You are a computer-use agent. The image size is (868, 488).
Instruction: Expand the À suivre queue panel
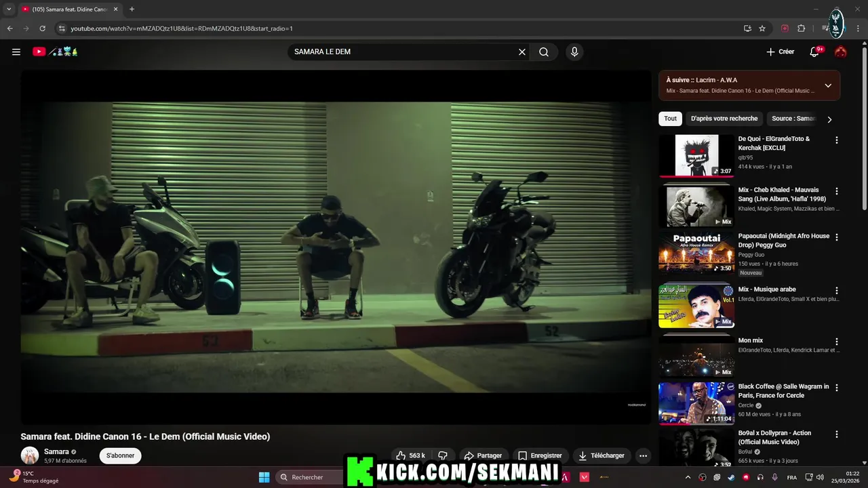click(828, 85)
